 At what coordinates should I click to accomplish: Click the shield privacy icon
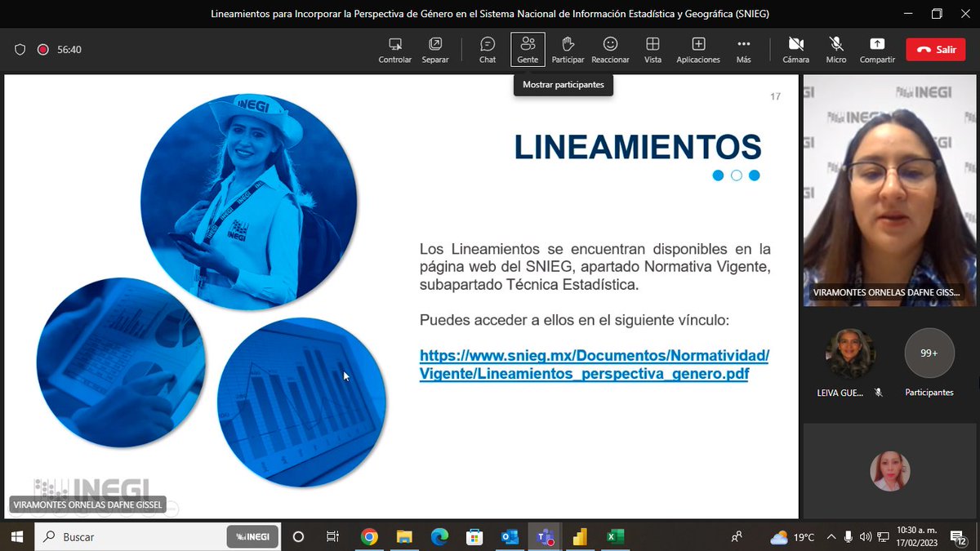click(x=20, y=50)
